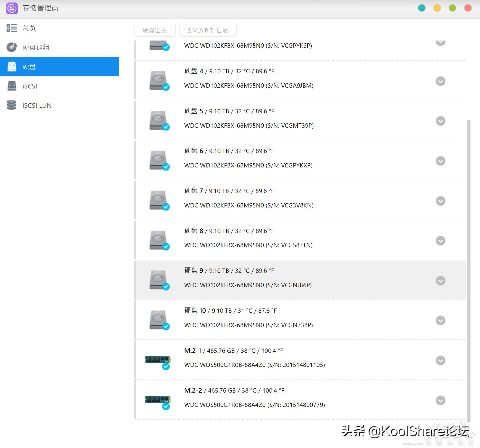Open S.M.A.R.T. 信息

point(208,30)
